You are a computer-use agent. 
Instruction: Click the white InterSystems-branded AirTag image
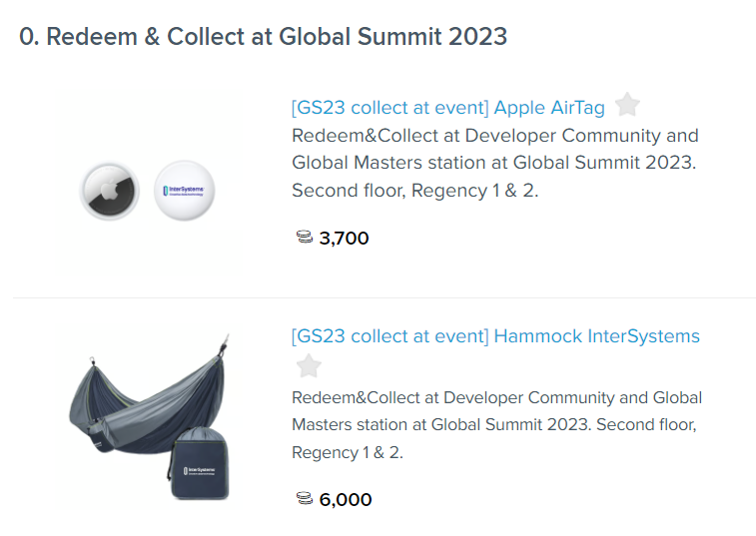(185, 191)
